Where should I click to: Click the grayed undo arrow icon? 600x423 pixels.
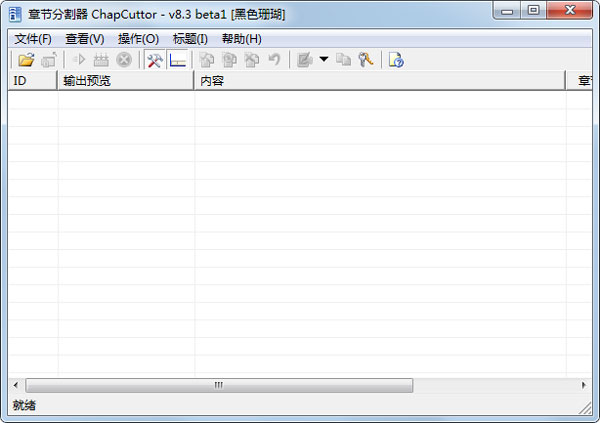(x=274, y=60)
